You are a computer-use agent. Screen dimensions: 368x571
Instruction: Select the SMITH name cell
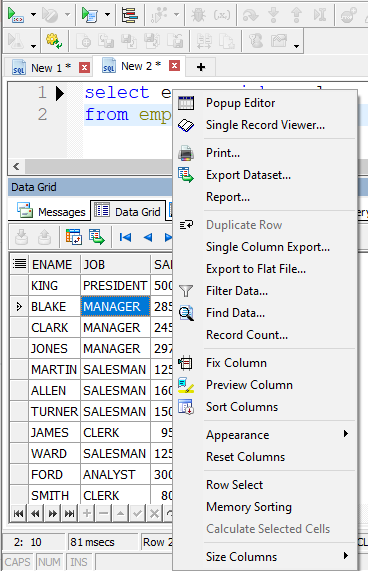pos(54,495)
